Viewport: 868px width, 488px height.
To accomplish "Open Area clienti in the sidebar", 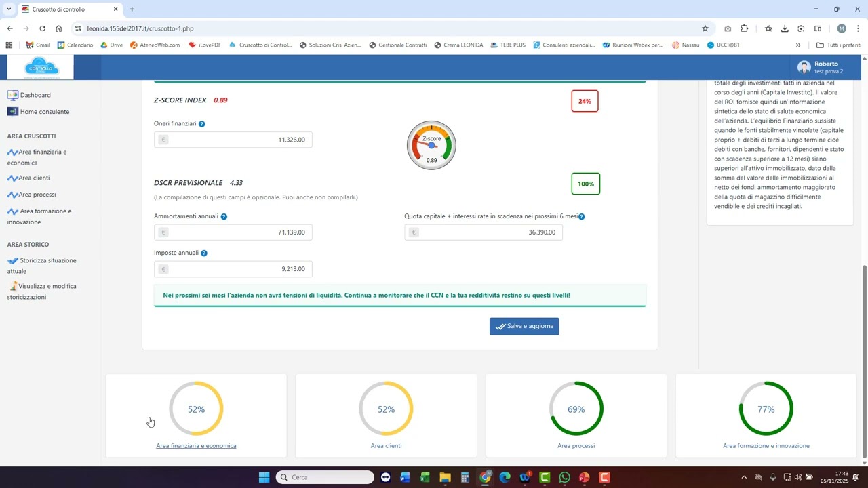I will pos(34,178).
